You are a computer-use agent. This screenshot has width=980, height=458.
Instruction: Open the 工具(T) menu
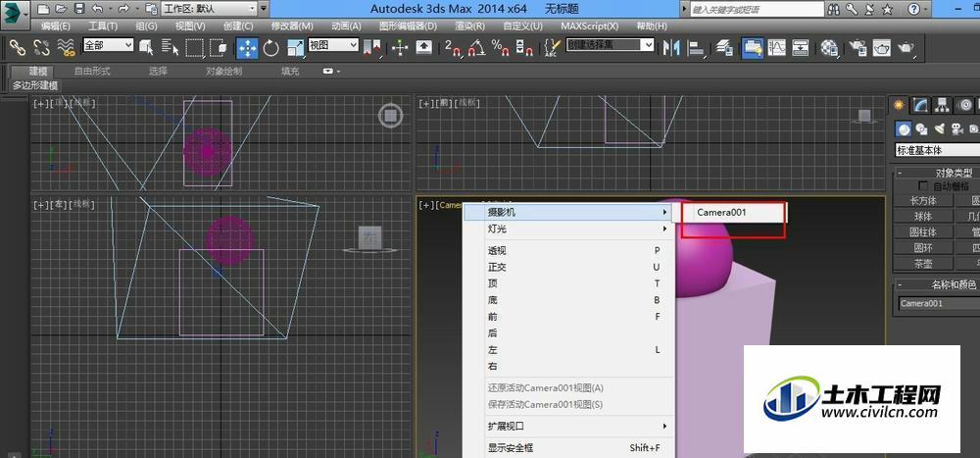(x=103, y=26)
